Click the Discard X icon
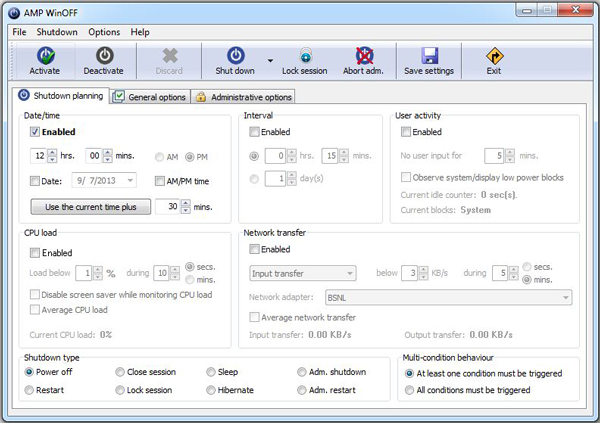Image resolution: width=600 pixels, height=423 pixels. (170, 56)
